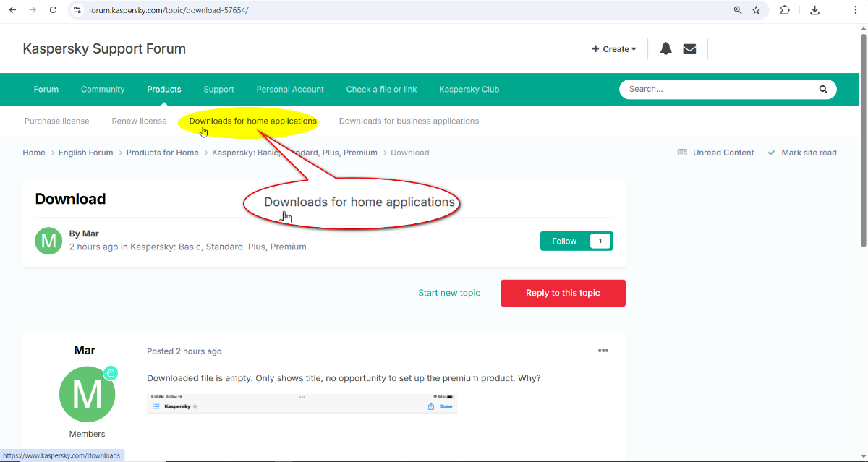Image resolution: width=868 pixels, height=462 pixels.
Task: Go to Products for Home breadcrumb
Action: coord(163,153)
